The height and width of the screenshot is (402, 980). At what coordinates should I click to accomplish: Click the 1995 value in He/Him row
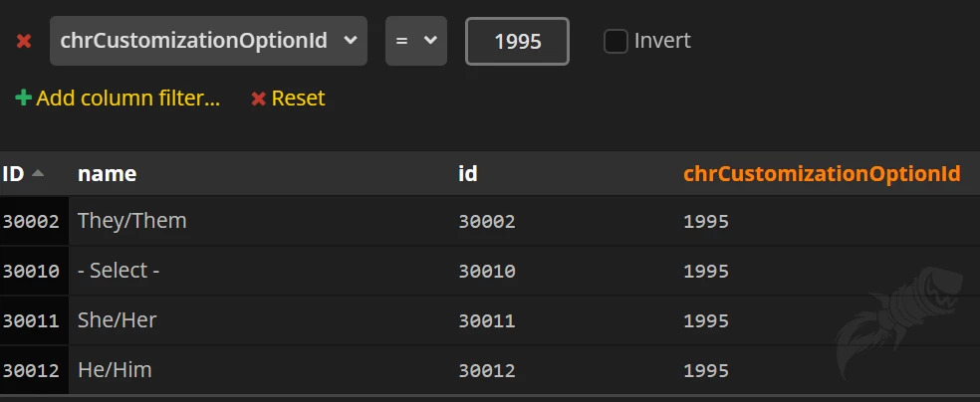(x=705, y=370)
